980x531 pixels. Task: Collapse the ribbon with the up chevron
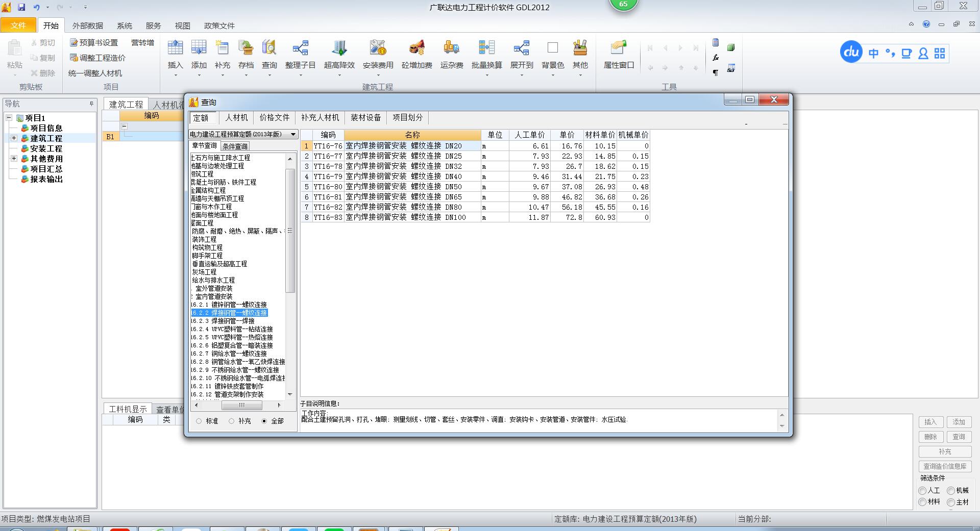tap(911, 24)
